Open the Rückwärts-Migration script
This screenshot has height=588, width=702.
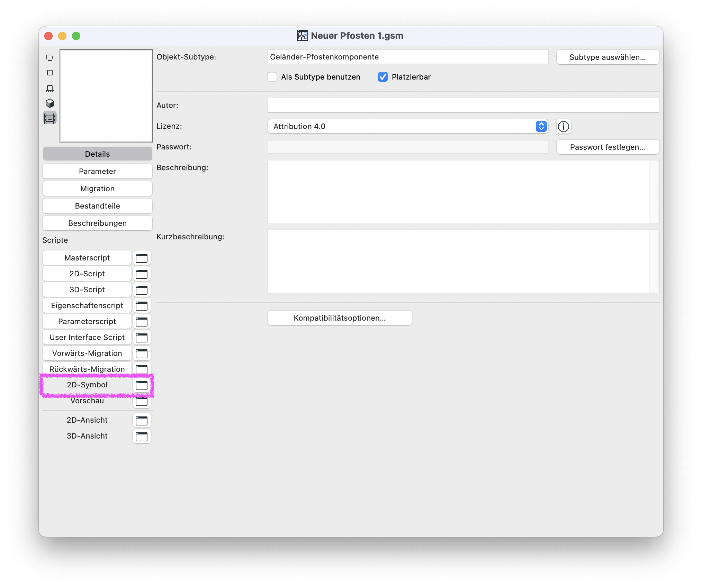click(x=87, y=369)
